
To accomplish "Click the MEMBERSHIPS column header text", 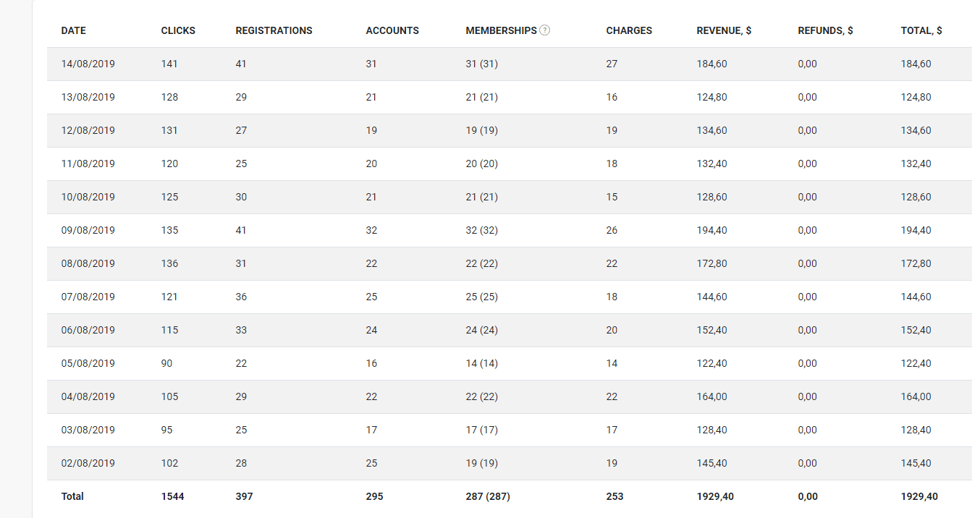I will click(501, 30).
